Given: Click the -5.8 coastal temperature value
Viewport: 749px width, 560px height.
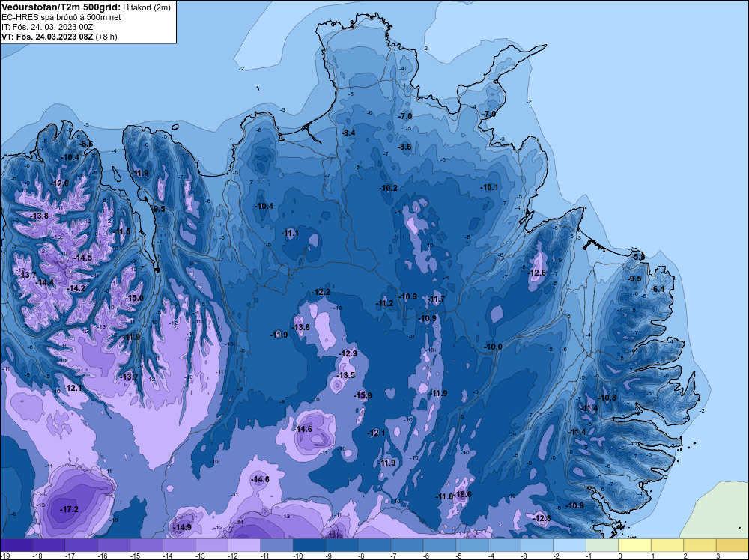Looking at the screenshot, I should point(639,256).
